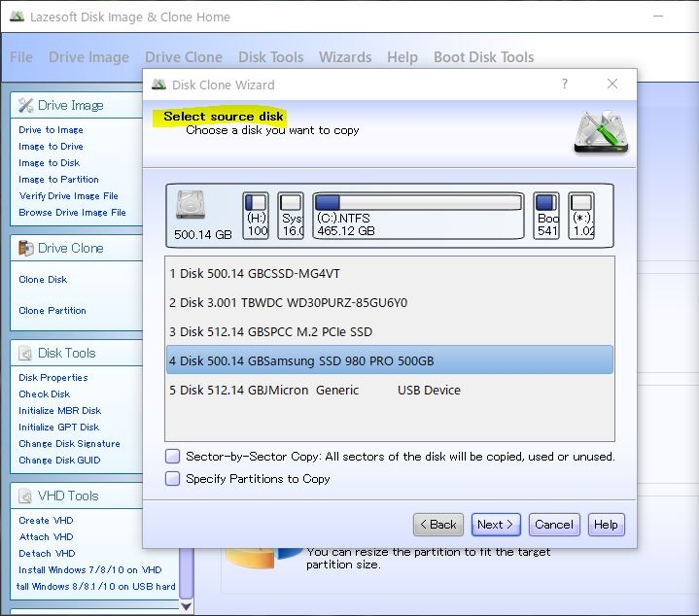Open the Wizards menu
The image size is (699, 616).
pyautogui.click(x=345, y=57)
